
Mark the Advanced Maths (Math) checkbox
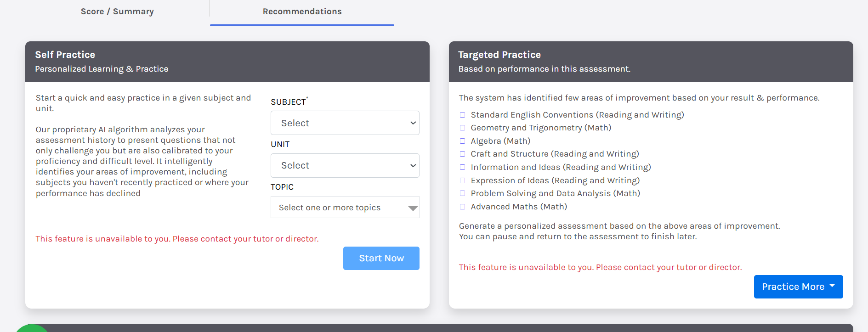462,207
